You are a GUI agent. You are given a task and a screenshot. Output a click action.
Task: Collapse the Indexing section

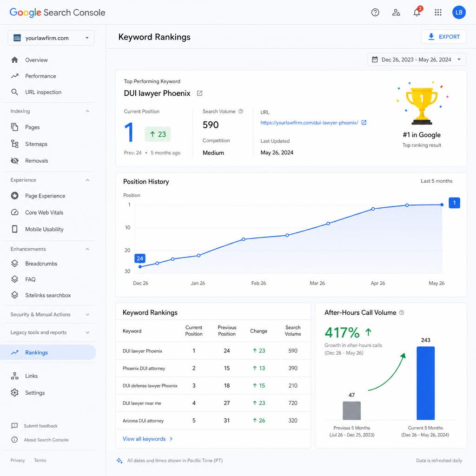[87, 111]
